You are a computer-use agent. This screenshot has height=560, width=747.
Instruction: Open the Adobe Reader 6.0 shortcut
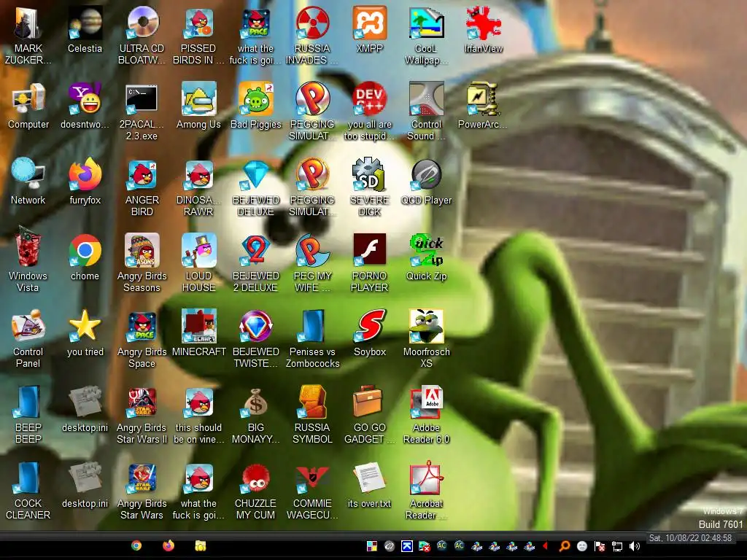(x=426, y=414)
